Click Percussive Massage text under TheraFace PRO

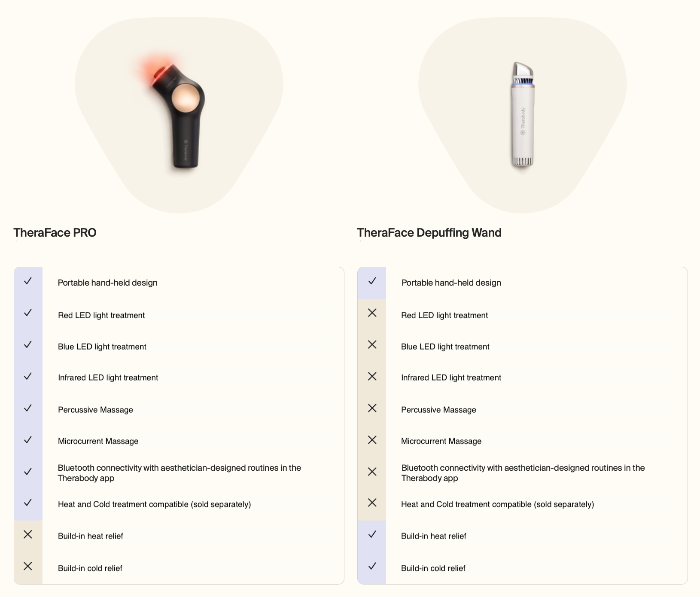pyautogui.click(x=95, y=410)
